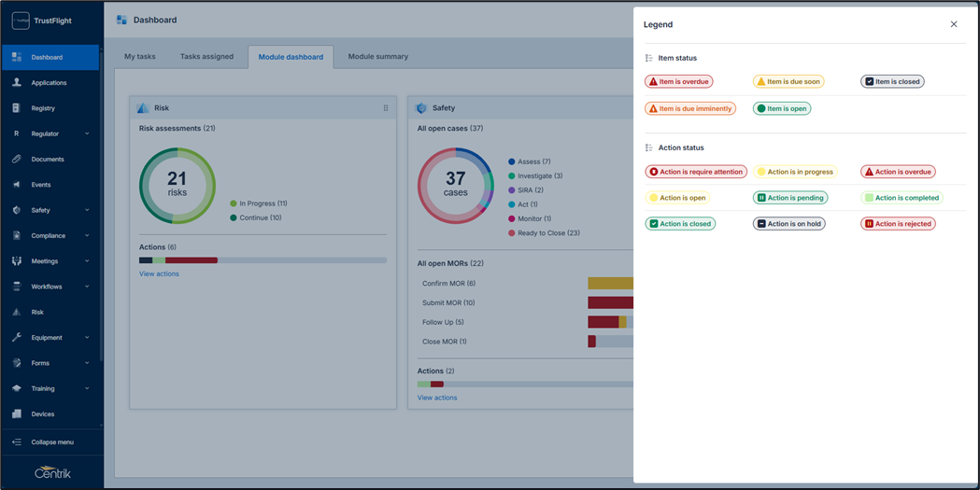Screen dimensions: 980x490
Task: Click the Documents paperclip icon in sidebar
Action: (16, 159)
